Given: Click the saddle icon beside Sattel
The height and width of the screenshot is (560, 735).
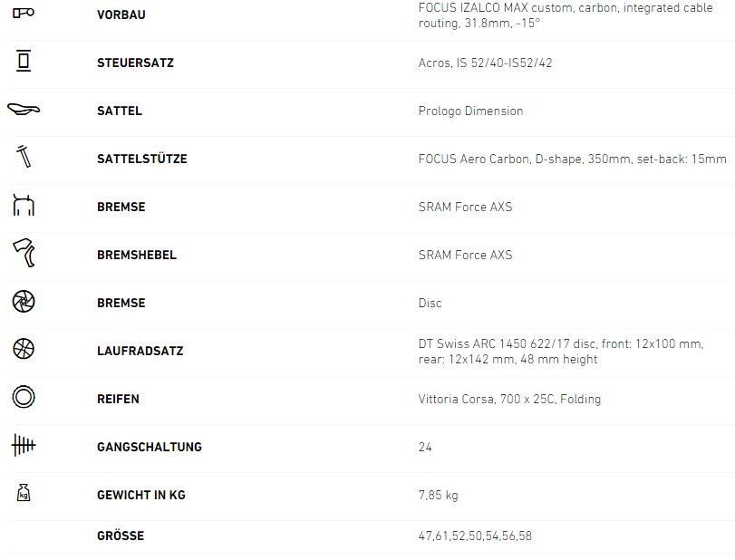Looking at the screenshot, I should (24, 110).
